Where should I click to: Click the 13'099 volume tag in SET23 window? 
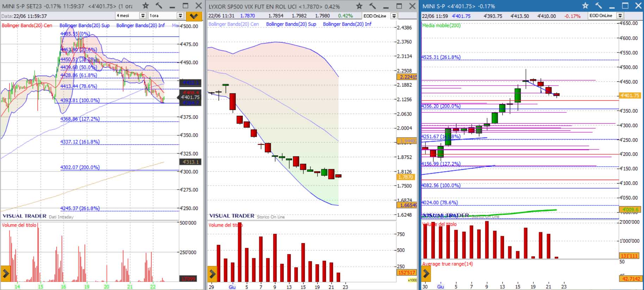189,279
